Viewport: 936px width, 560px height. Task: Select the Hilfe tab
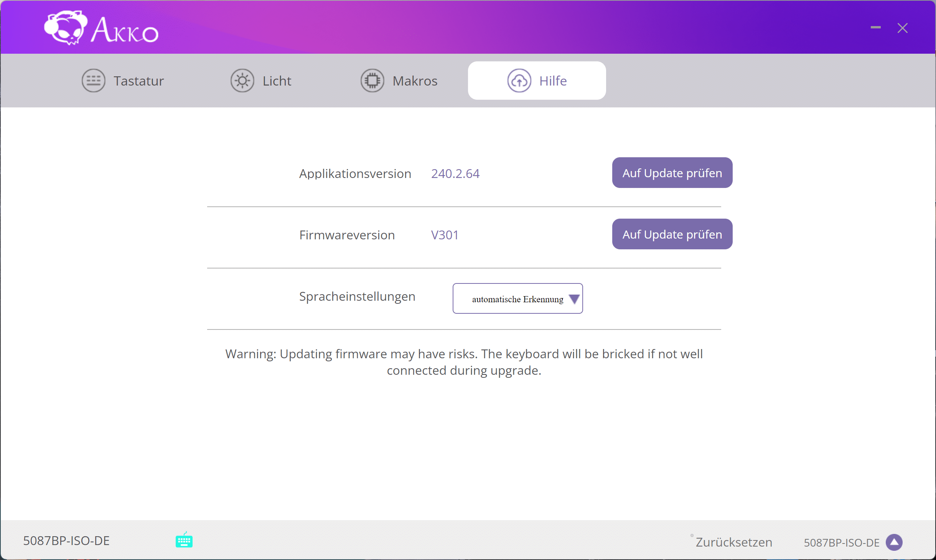[553, 81]
